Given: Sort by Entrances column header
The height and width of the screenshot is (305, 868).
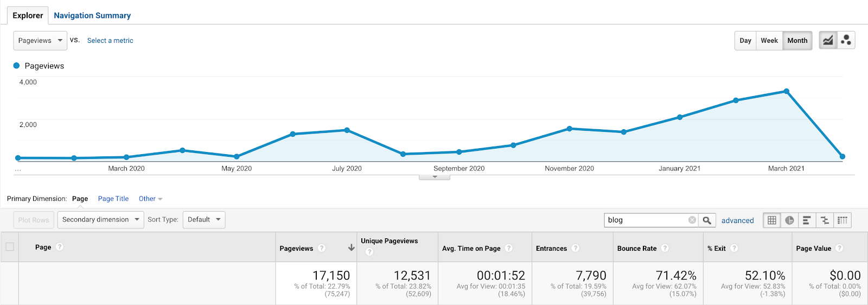Looking at the screenshot, I should click(551, 249).
